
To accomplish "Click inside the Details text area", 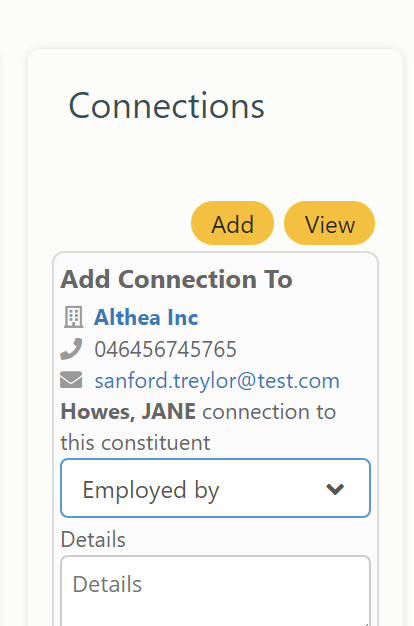I will (x=216, y=591).
